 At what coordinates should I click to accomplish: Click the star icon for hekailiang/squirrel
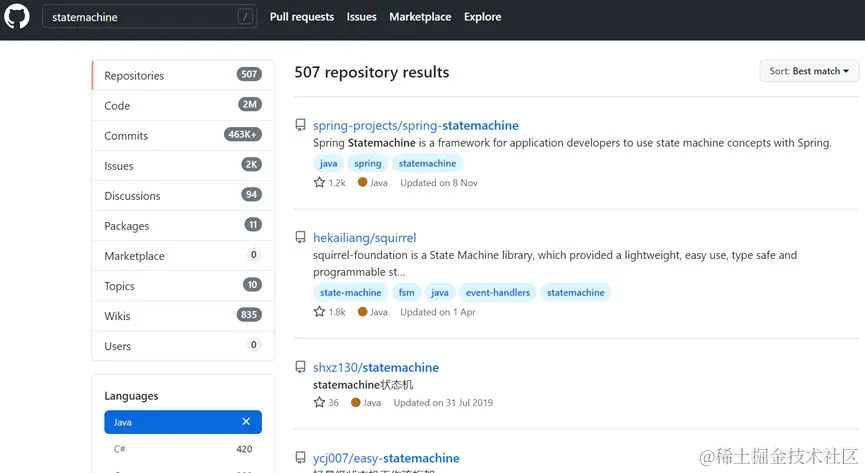(319, 312)
